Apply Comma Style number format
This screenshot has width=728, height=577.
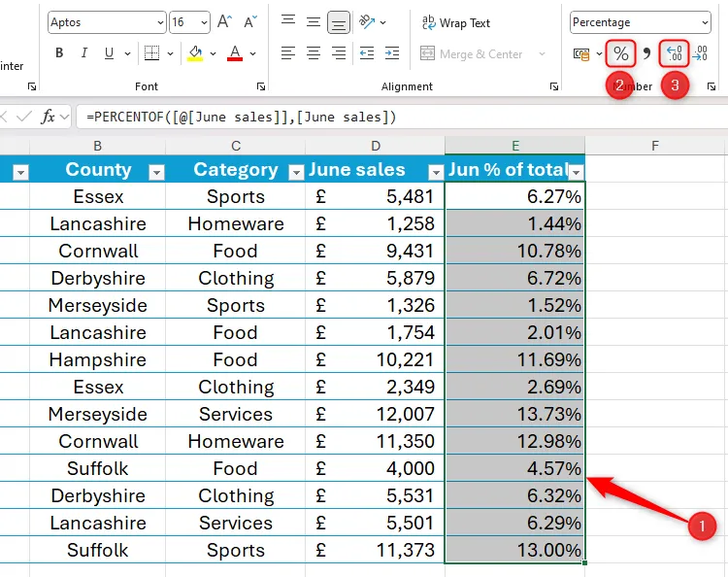coord(646,53)
